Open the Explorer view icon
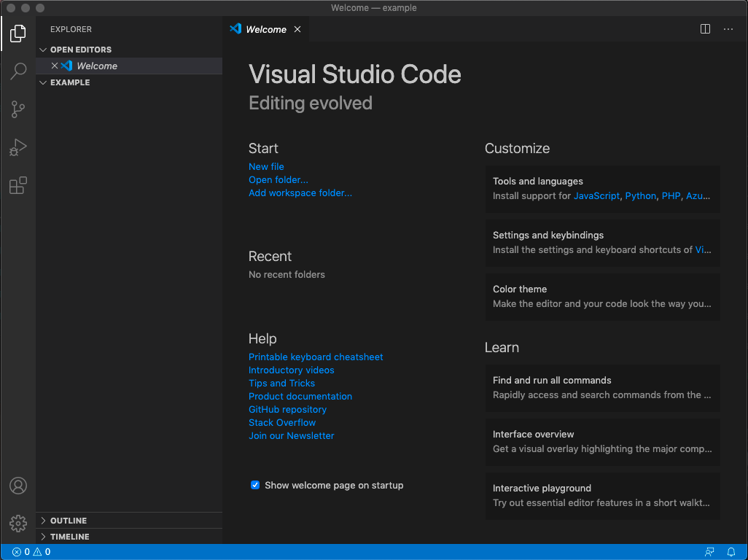The height and width of the screenshot is (560, 748). click(17, 33)
